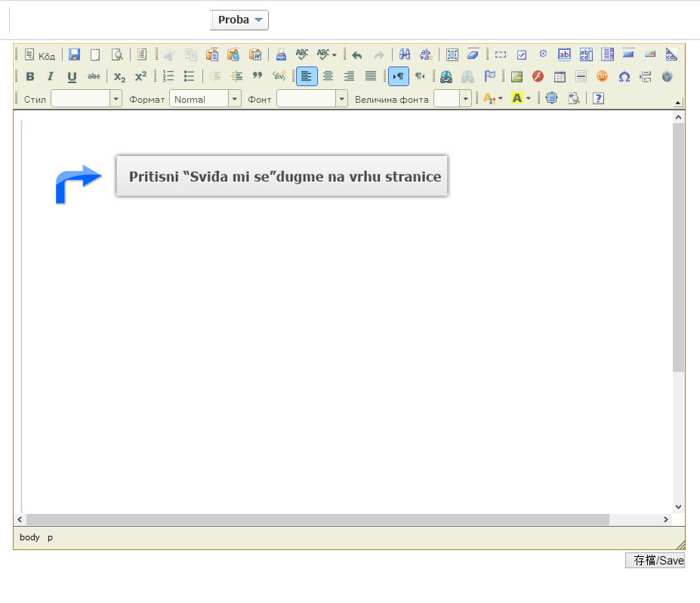Undo the last action

(357, 55)
